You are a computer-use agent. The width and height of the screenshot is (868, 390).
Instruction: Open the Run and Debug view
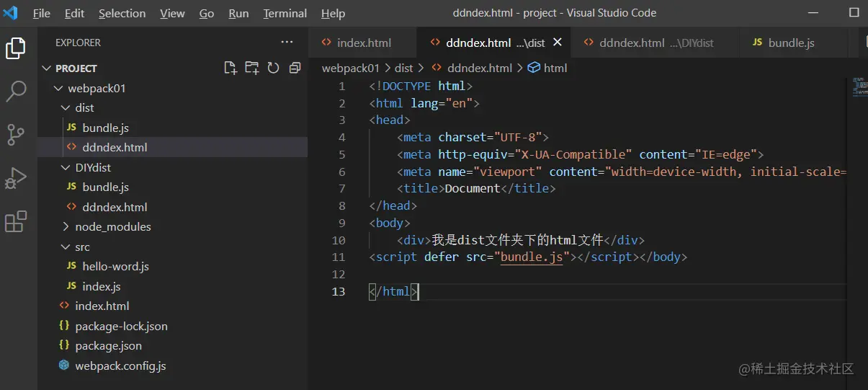pyautogui.click(x=16, y=178)
